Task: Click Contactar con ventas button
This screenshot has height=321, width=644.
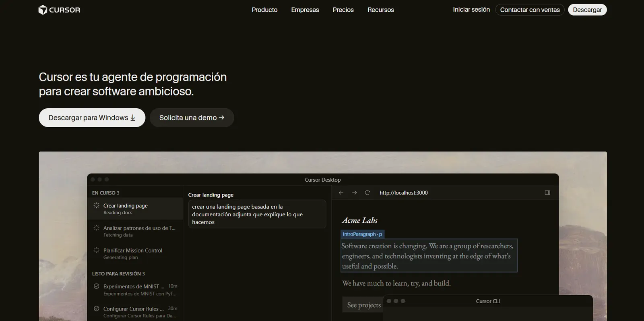Action: 530,10
